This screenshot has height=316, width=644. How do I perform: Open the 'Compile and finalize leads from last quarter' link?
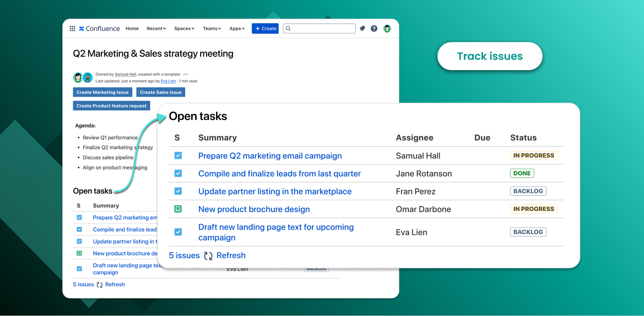[279, 174]
